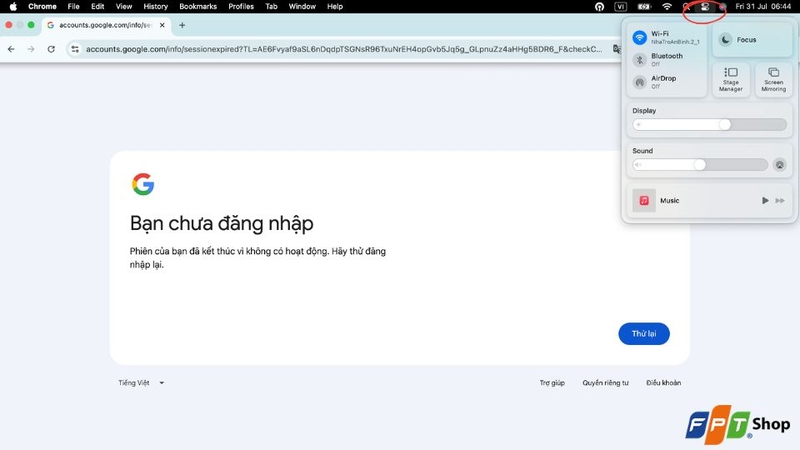Click the battery status icon
This screenshot has width=800, height=450.
(x=644, y=7)
